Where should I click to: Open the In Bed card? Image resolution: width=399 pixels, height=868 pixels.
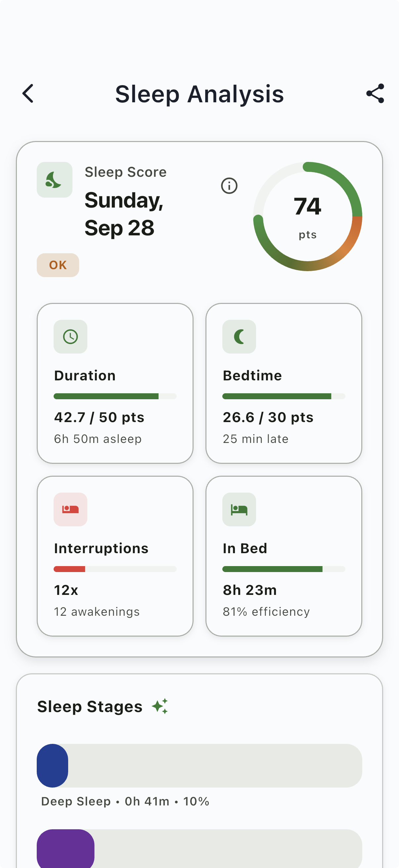tap(284, 556)
